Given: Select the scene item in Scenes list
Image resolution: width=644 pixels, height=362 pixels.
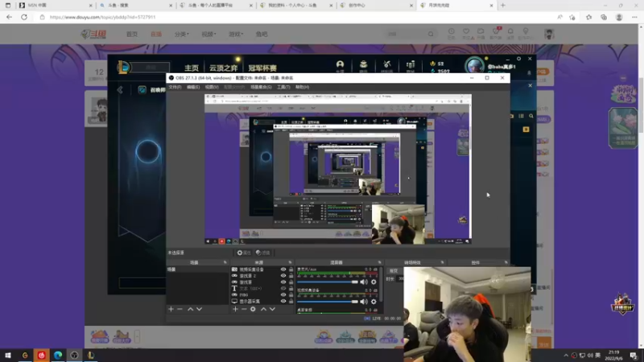Looking at the screenshot, I should point(197,269).
